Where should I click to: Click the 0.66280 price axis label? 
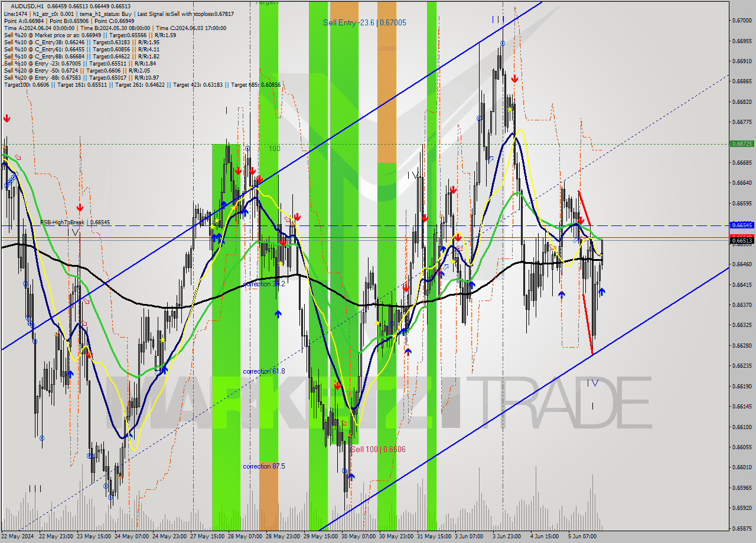tap(742, 345)
